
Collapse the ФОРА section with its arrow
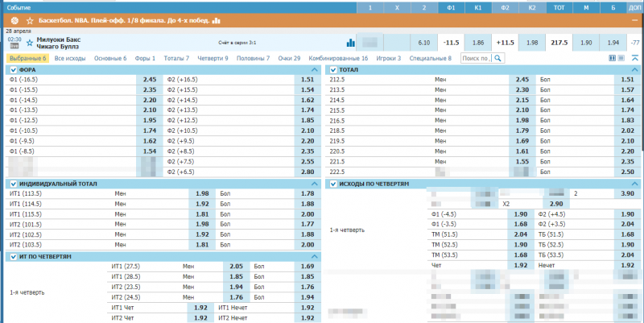point(314,70)
